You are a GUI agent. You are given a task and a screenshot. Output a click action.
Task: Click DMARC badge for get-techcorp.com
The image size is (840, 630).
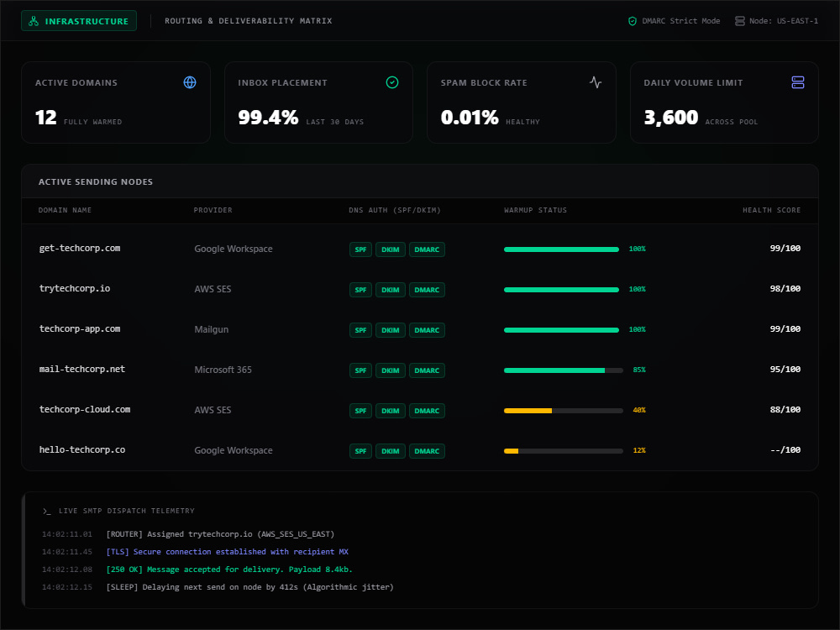[x=427, y=249]
